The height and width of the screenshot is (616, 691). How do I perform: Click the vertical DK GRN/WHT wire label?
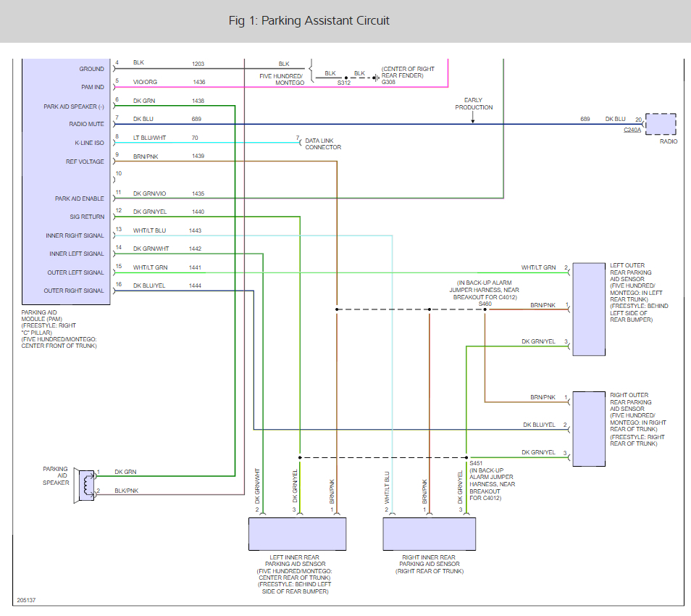pos(257,486)
